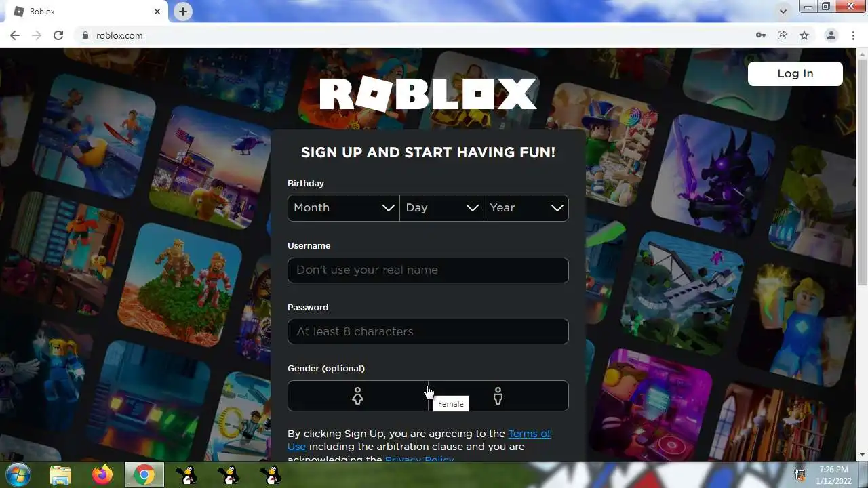
Task: Expand the Year birthday dropdown
Action: click(x=526, y=208)
